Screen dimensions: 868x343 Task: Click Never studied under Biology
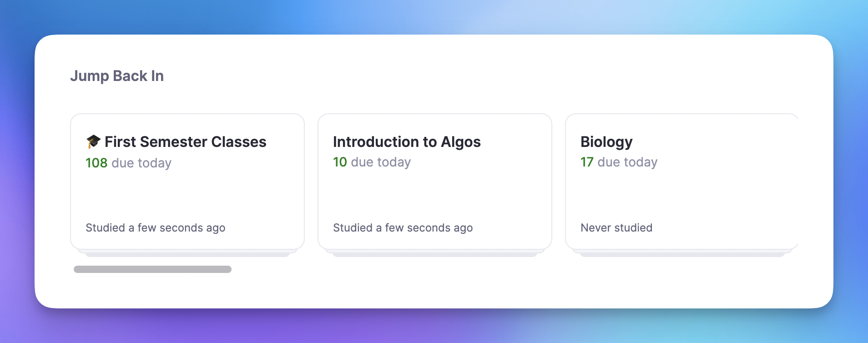tap(616, 227)
